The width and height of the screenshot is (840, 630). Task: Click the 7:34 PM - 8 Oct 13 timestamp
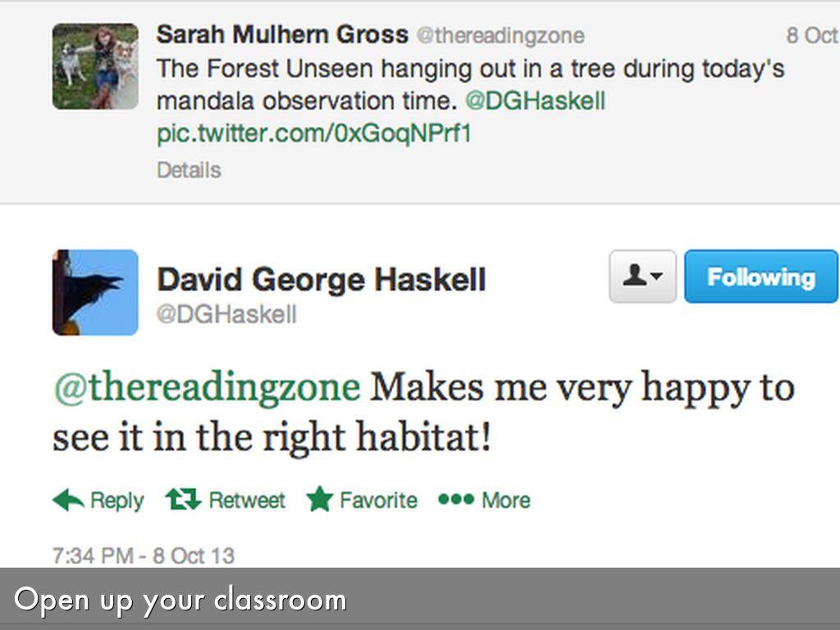(x=144, y=555)
